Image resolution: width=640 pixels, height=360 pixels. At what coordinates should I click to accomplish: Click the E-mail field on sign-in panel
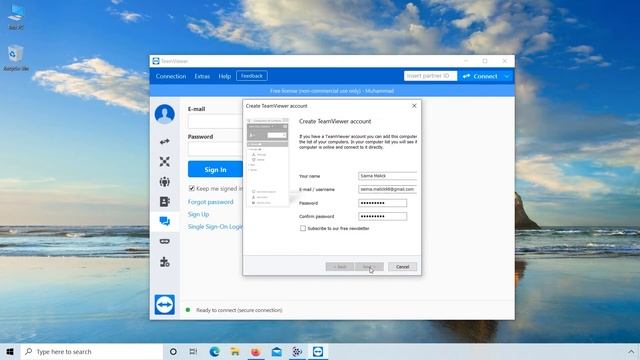coord(215,121)
